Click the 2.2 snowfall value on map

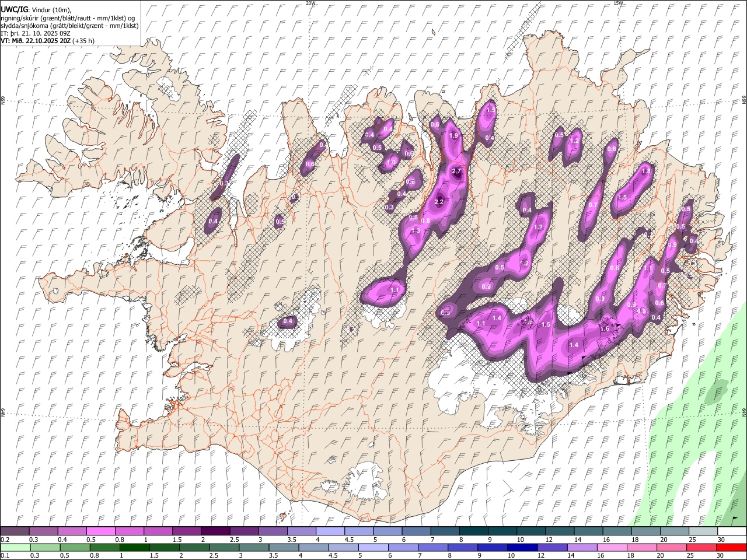click(x=439, y=202)
